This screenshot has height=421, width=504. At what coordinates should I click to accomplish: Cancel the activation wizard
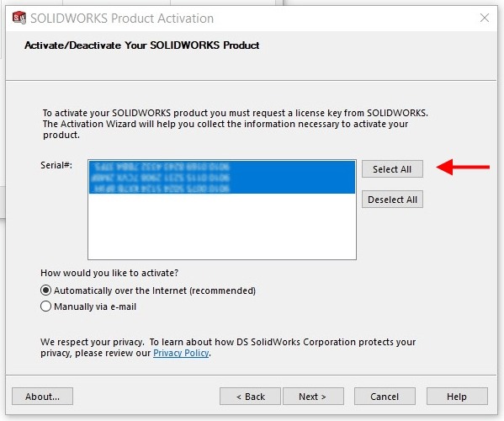pos(385,397)
